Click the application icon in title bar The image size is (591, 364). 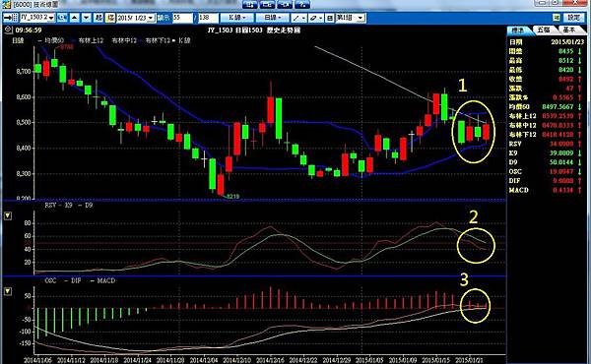point(6,4)
